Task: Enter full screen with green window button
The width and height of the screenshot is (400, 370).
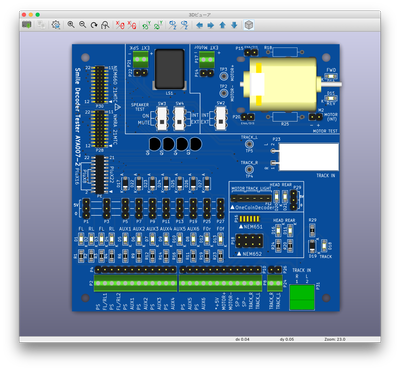Action: coord(38,15)
